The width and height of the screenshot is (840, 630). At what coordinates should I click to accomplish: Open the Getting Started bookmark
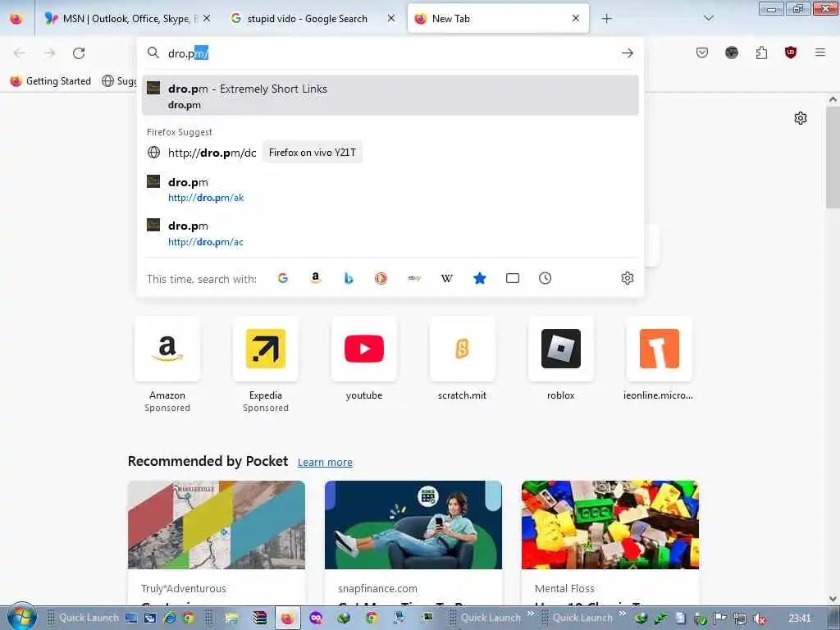pos(51,81)
